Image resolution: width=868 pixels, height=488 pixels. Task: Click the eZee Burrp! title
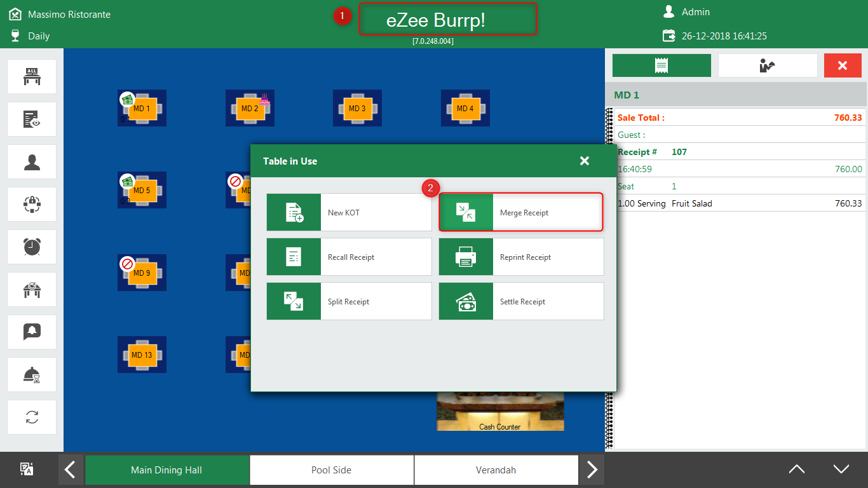[436, 20]
